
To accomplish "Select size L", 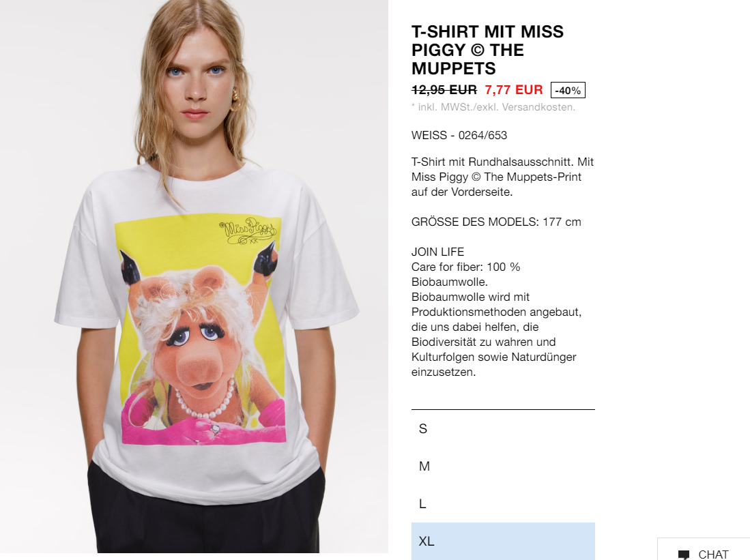I will pos(503,503).
